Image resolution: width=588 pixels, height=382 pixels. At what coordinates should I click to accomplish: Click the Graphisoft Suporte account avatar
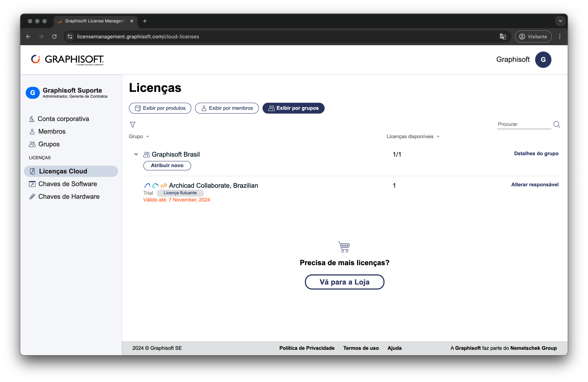pyautogui.click(x=33, y=93)
